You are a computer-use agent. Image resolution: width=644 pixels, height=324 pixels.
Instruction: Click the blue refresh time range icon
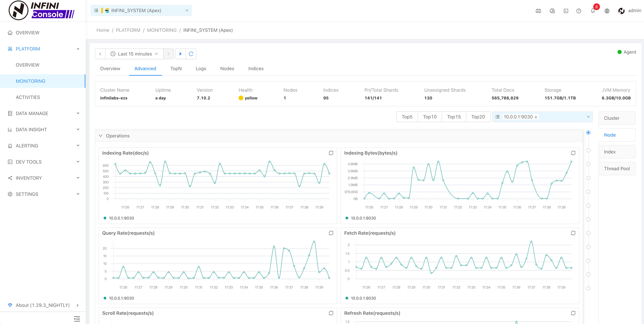(191, 54)
